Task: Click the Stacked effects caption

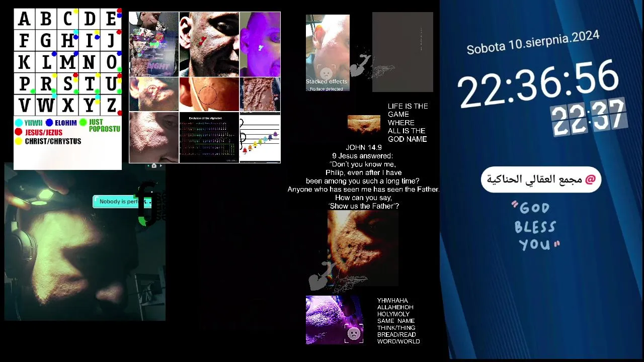Action: click(x=327, y=81)
